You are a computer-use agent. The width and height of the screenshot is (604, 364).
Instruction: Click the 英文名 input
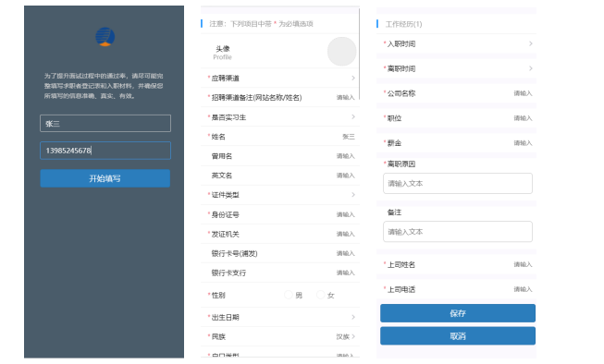point(345,176)
